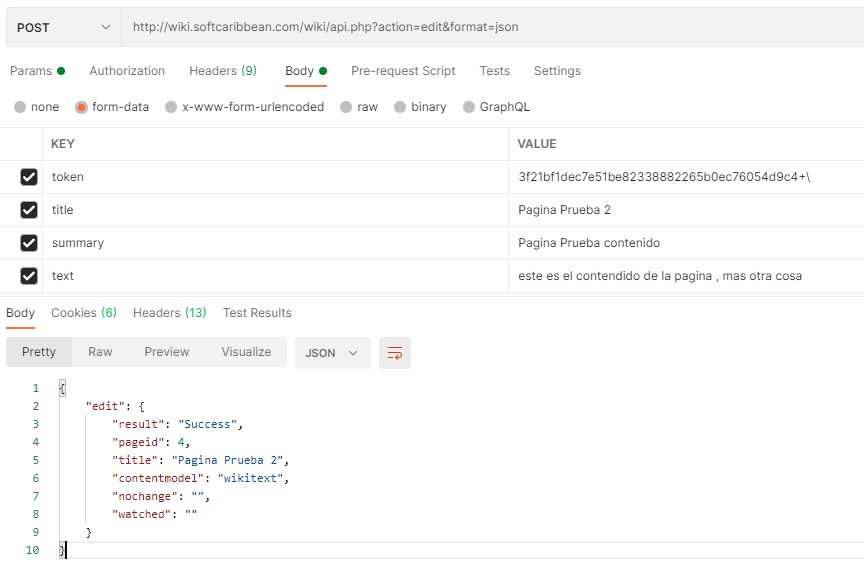Select GraphQL body type
Viewport: 864px width, 566px height.
tap(469, 107)
